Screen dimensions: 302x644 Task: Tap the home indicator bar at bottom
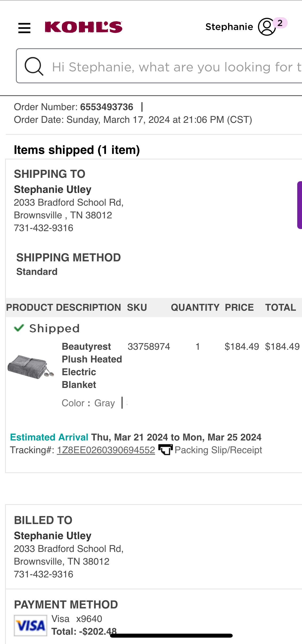tap(171, 636)
